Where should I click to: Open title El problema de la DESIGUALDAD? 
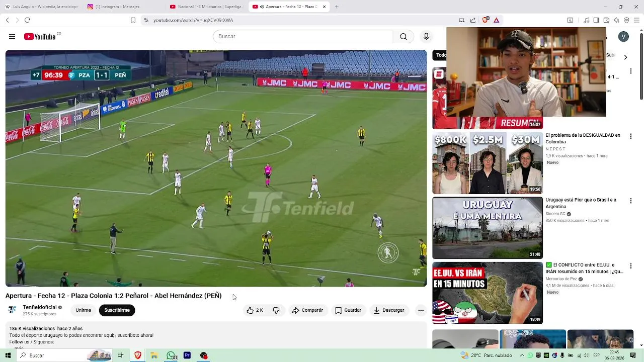click(583, 138)
